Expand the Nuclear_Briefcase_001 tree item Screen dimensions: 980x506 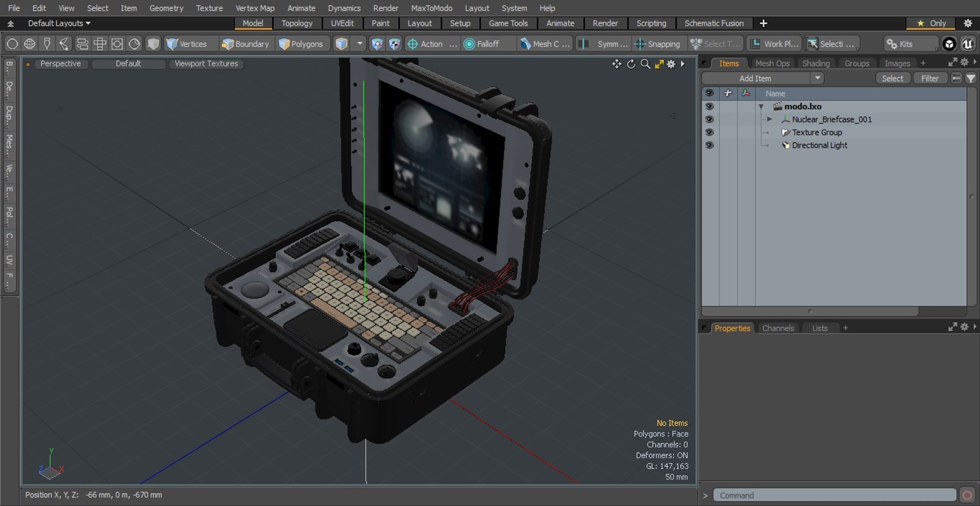tap(769, 119)
